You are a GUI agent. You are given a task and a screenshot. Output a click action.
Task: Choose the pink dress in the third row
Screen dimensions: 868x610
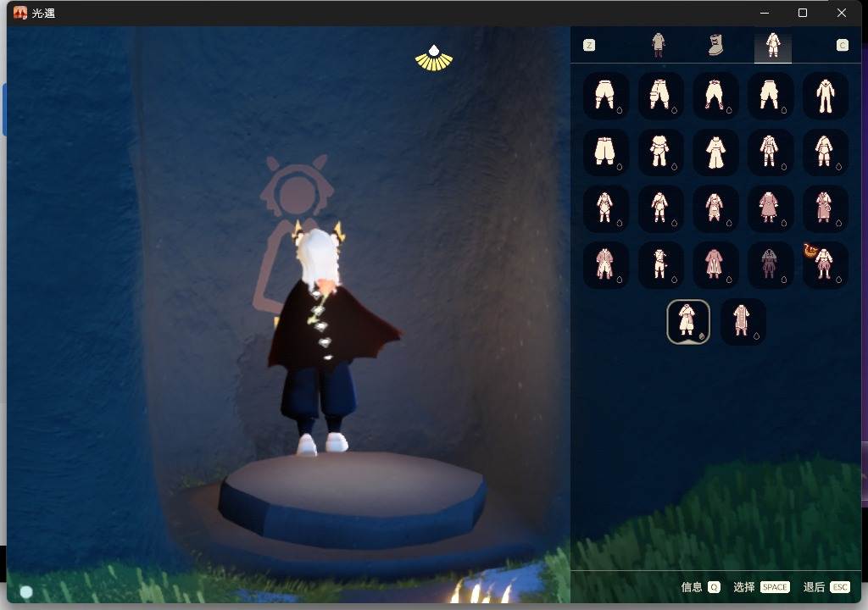click(770, 208)
